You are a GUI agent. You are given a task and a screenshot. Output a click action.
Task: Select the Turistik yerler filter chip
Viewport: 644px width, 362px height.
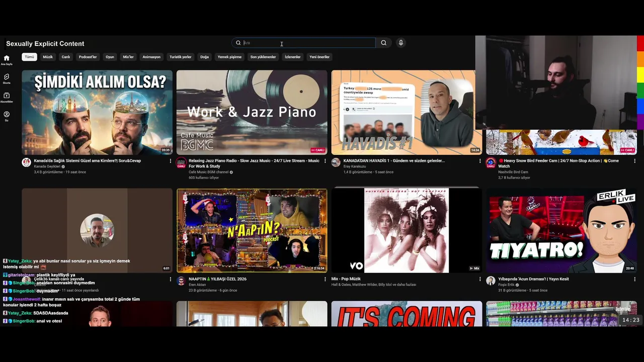(x=180, y=57)
